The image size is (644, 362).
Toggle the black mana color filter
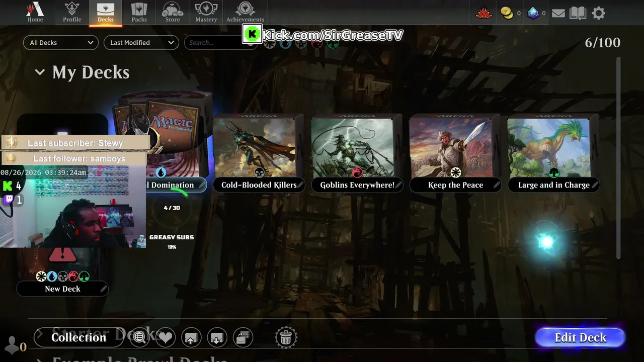301,44
